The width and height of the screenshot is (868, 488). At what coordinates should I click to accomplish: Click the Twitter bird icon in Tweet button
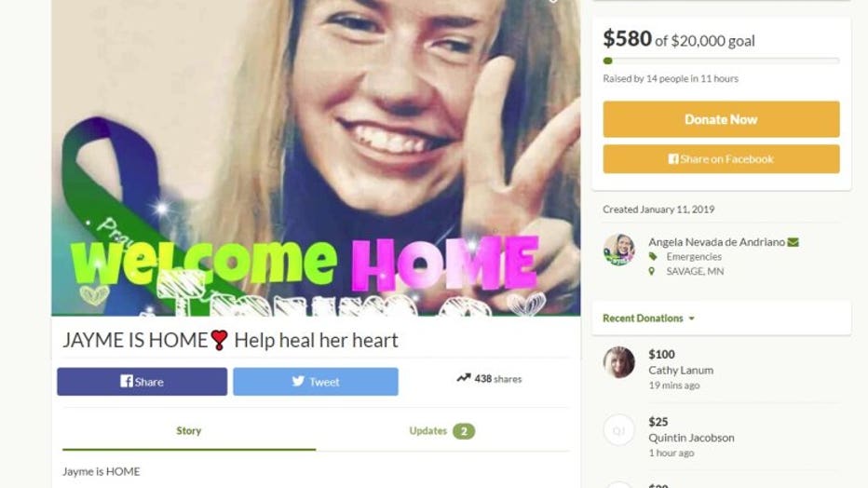(x=298, y=381)
